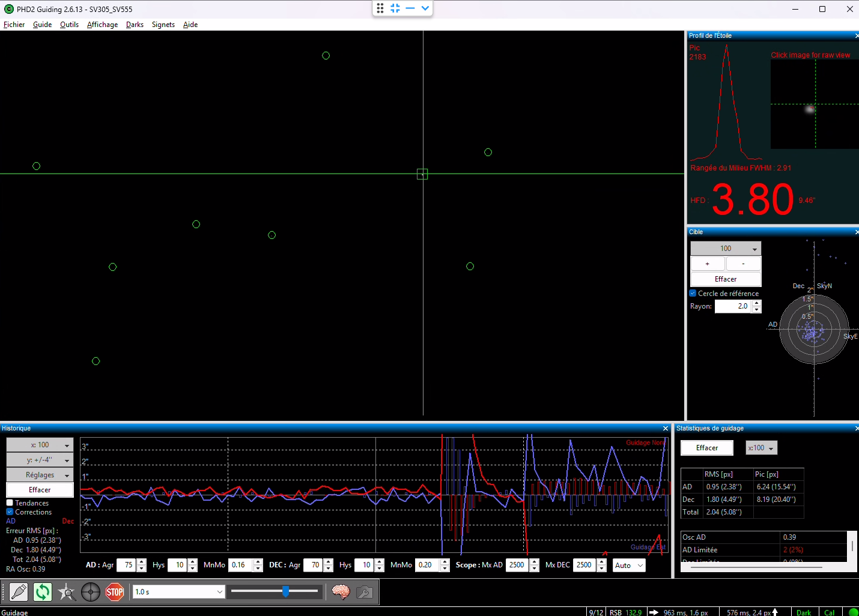The image size is (859, 616).
Task: Open the Réglages dropdown
Action: (x=40, y=475)
